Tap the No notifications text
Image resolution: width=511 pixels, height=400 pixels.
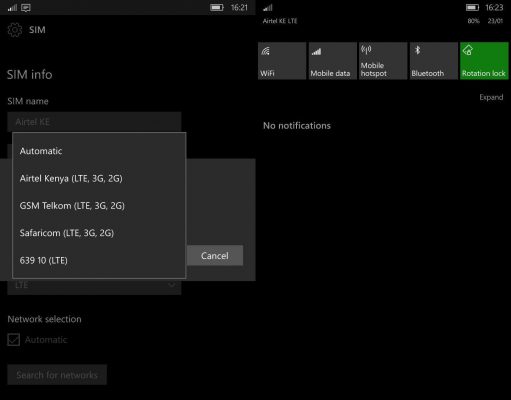297,126
